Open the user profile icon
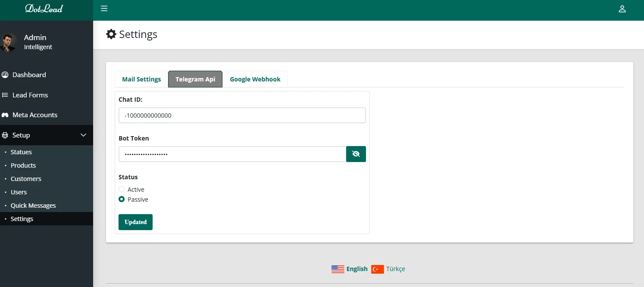The image size is (644, 287). click(622, 9)
